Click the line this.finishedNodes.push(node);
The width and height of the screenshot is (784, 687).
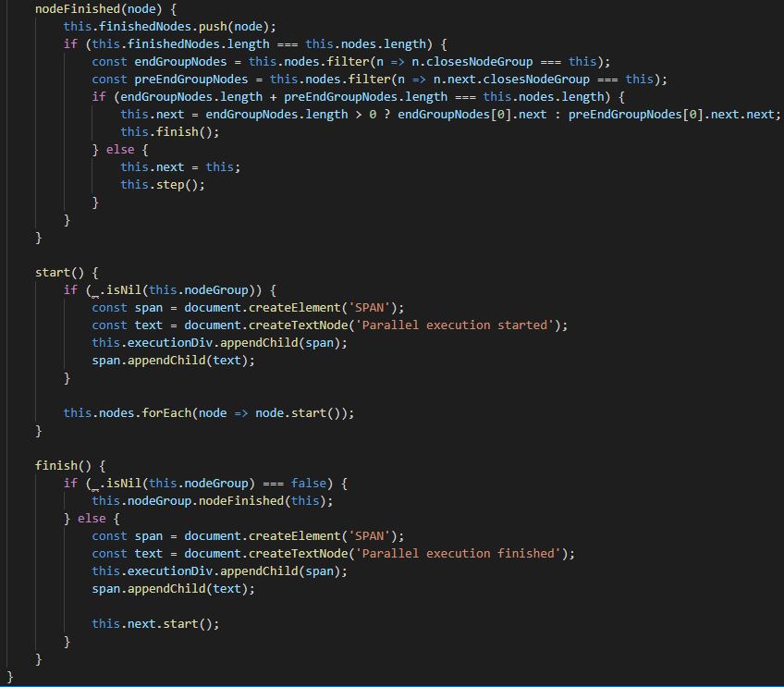[169, 27]
